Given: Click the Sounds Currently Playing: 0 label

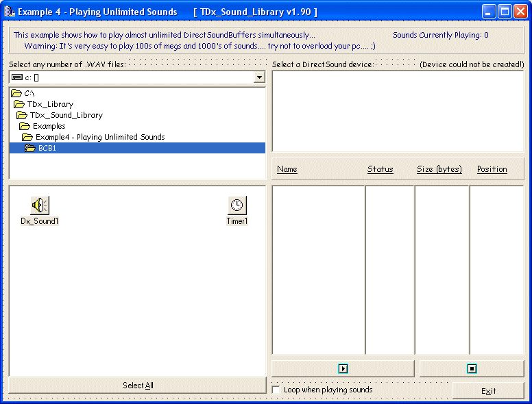Looking at the screenshot, I should point(440,35).
